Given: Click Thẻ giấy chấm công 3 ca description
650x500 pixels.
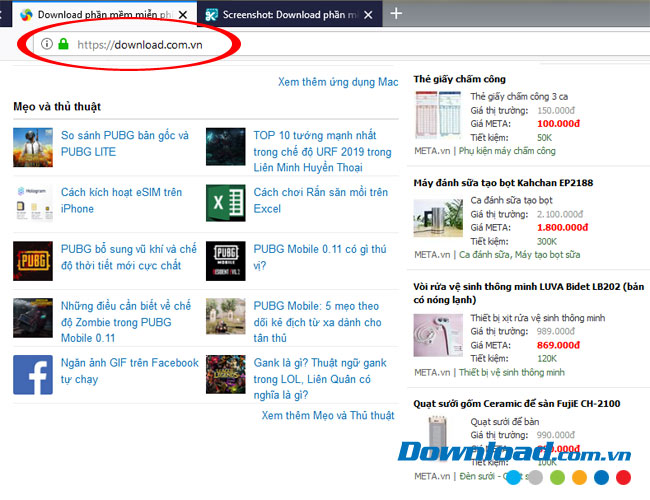Looking at the screenshot, I should (519, 97).
